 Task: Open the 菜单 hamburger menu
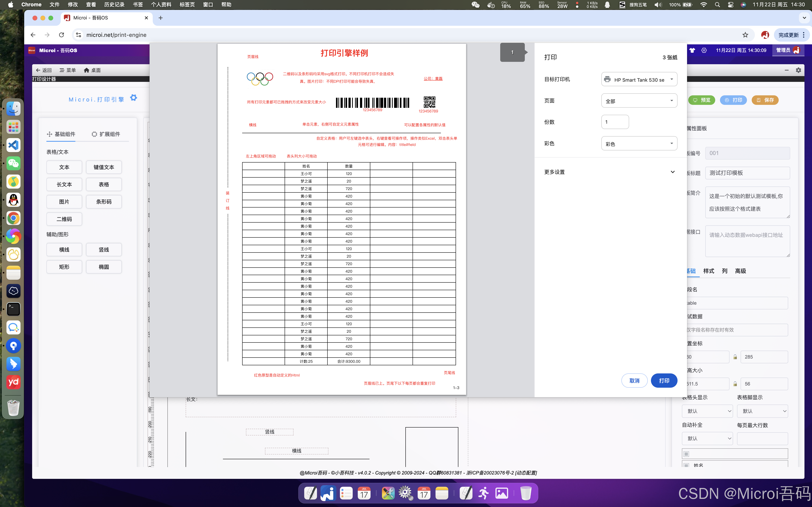[67, 70]
